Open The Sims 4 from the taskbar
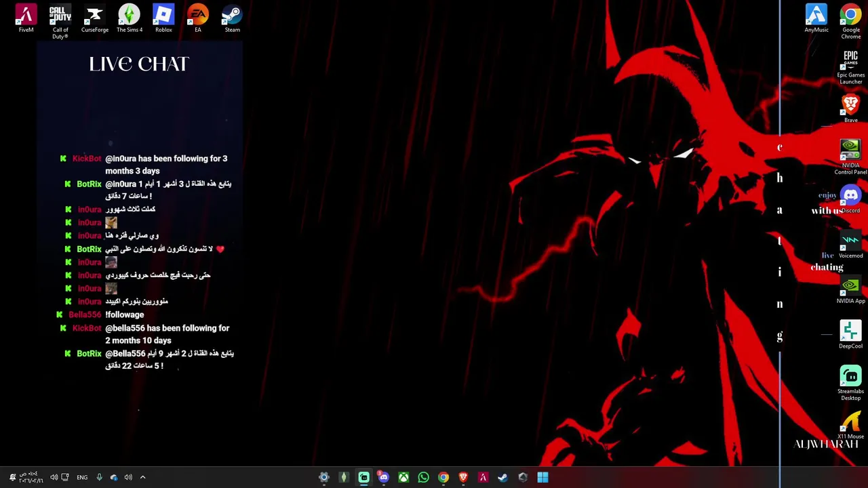Viewport: 868px width, 488px height. [344, 477]
